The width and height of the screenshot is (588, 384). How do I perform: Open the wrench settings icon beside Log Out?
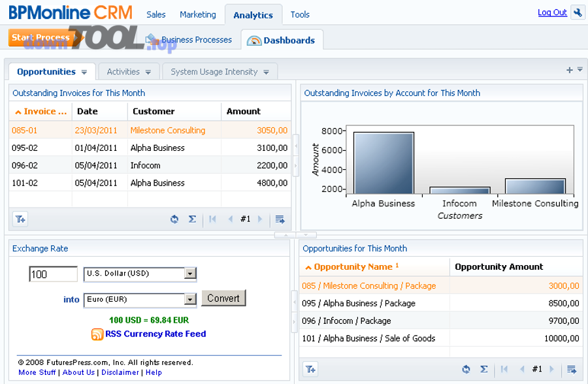point(577,12)
